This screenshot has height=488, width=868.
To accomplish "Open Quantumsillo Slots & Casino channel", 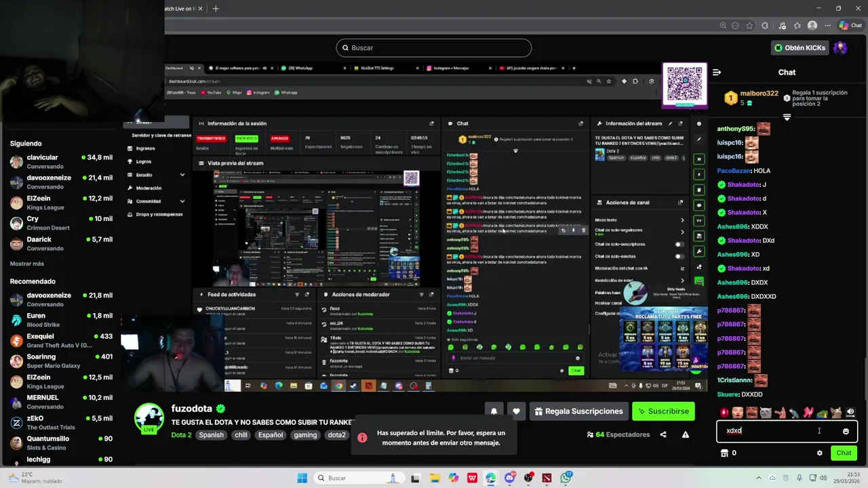I will click(x=61, y=443).
